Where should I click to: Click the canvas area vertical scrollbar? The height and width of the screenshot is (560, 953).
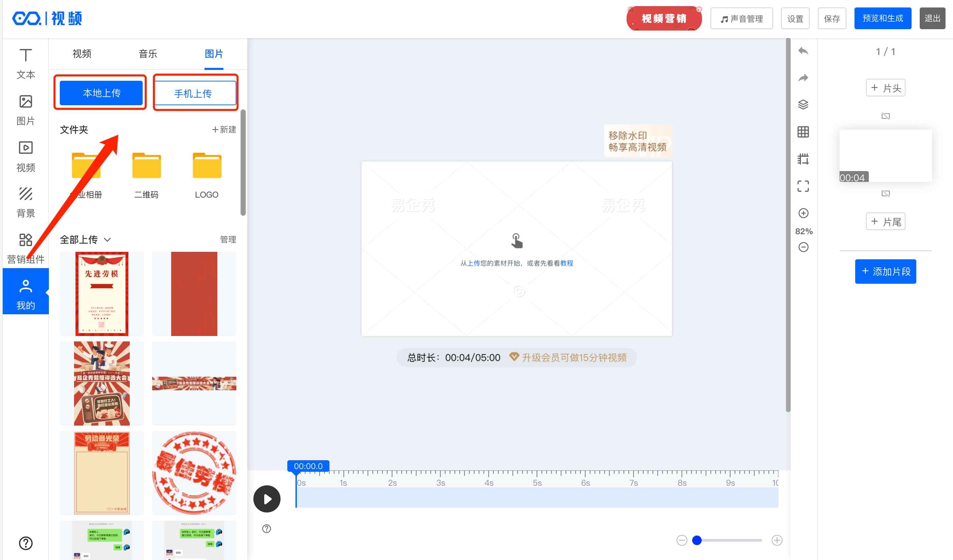[788, 225]
